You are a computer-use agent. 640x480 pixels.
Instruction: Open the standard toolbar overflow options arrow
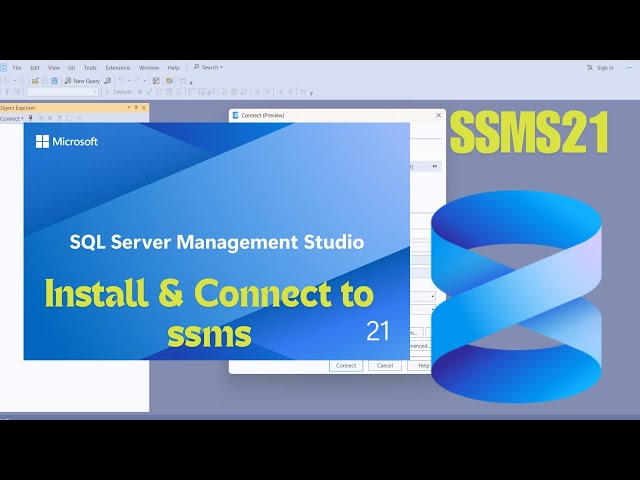[x=191, y=82]
